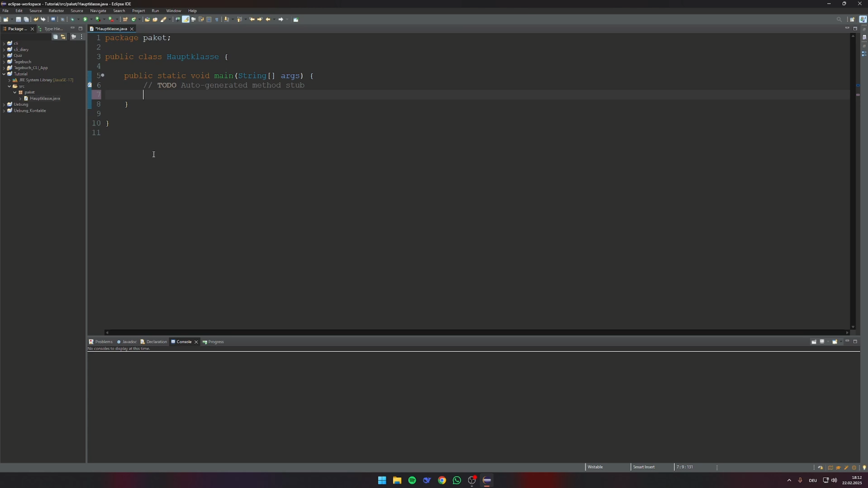This screenshot has height=488, width=868.
Task: Click the New Java Class icon
Action: tap(134, 19)
